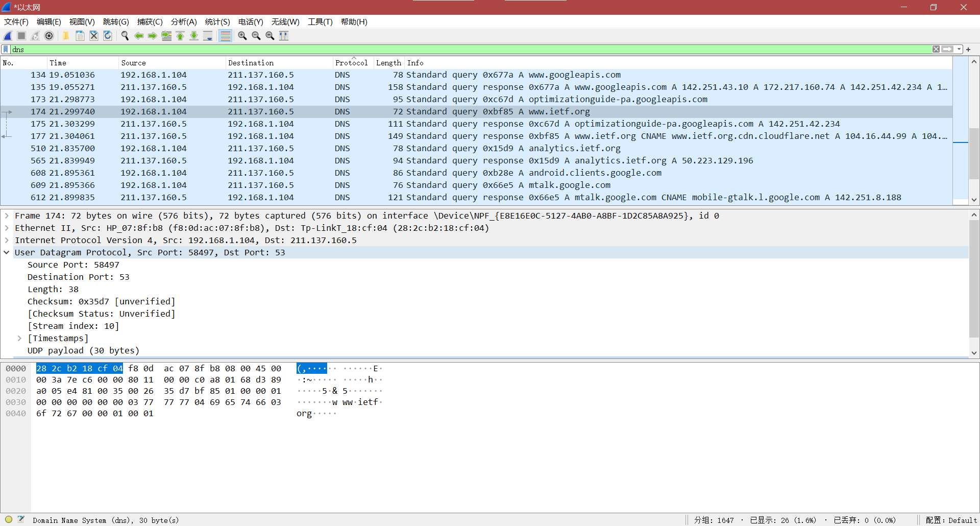Sort packets by the Time column
Screen dimensions: 980x526
[83, 63]
